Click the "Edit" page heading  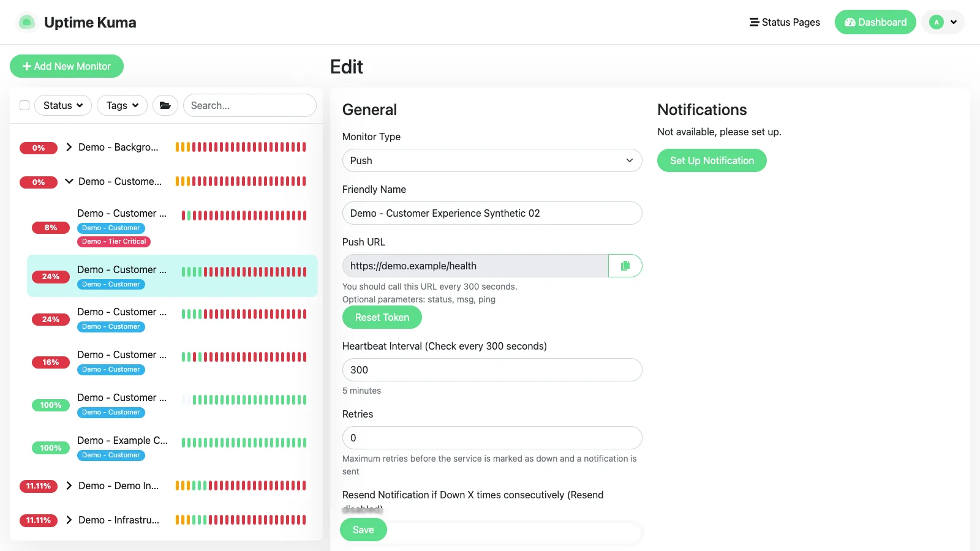pyautogui.click(x=347, y=67)
